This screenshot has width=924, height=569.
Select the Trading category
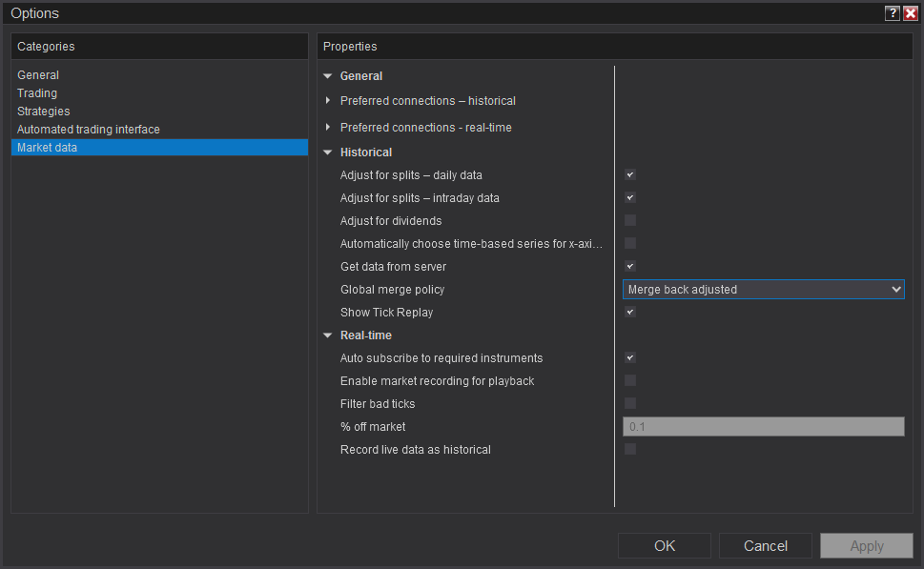tap(37, 93)
